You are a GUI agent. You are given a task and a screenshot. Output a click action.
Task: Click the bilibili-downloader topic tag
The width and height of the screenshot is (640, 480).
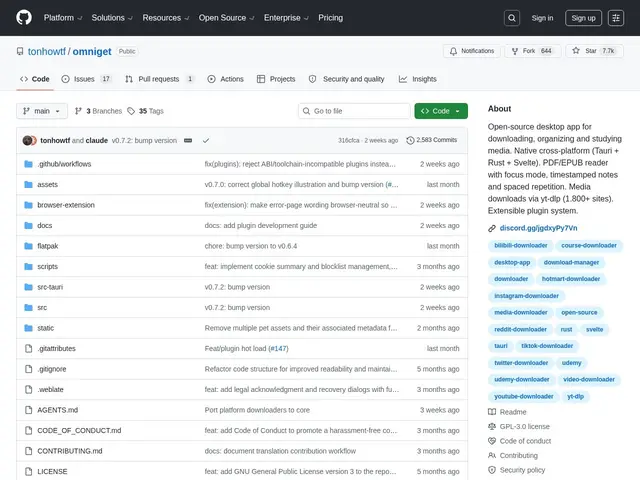point(520,246)
